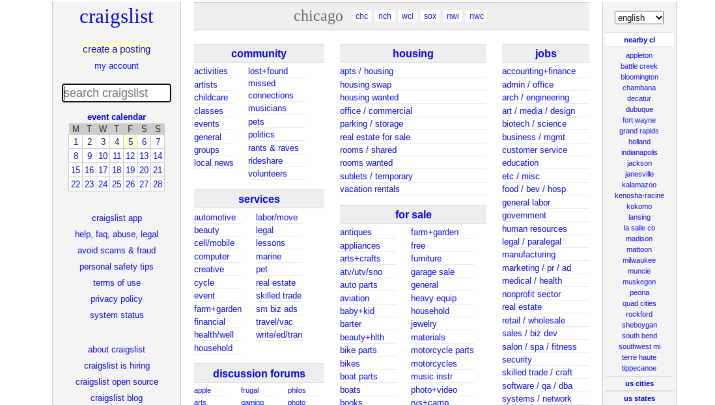Open nearby cl milwaukee link
The height and width of the screenshot is (405, 715).
tap(639, 260)
